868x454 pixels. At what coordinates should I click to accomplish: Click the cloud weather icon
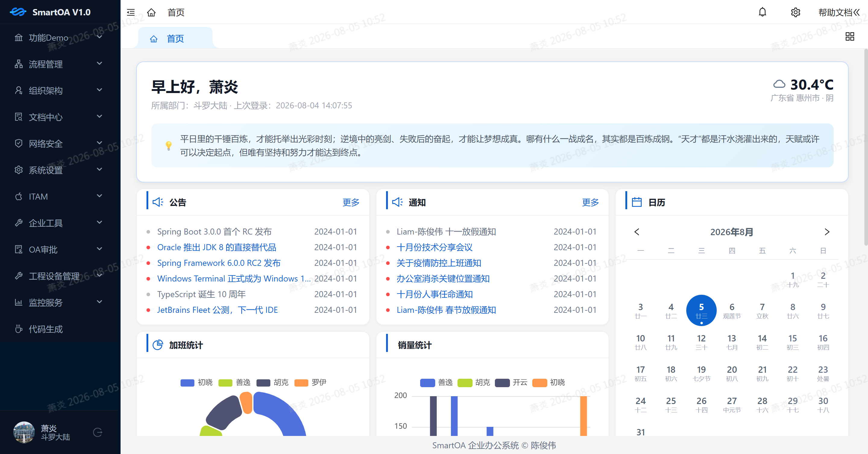tap(779, 84)
